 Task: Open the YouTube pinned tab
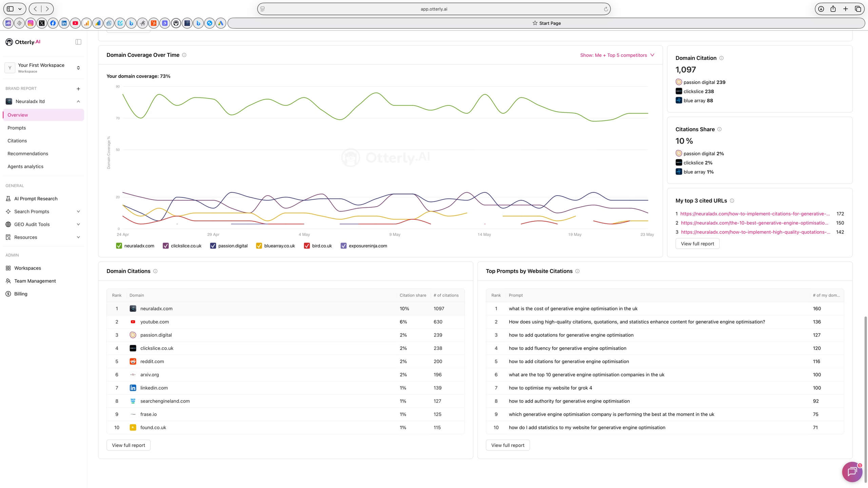[x=75, y=23]
